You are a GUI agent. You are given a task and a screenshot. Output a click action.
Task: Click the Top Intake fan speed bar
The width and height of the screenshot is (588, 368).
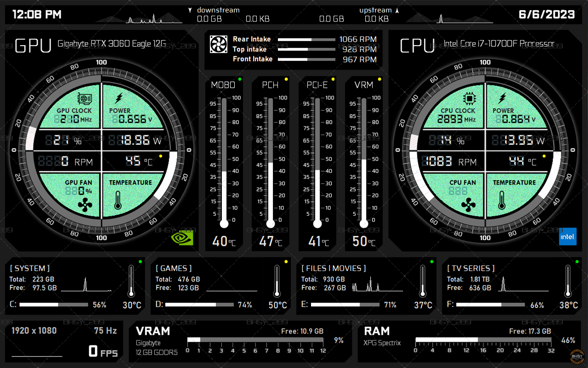click(306, 49)
